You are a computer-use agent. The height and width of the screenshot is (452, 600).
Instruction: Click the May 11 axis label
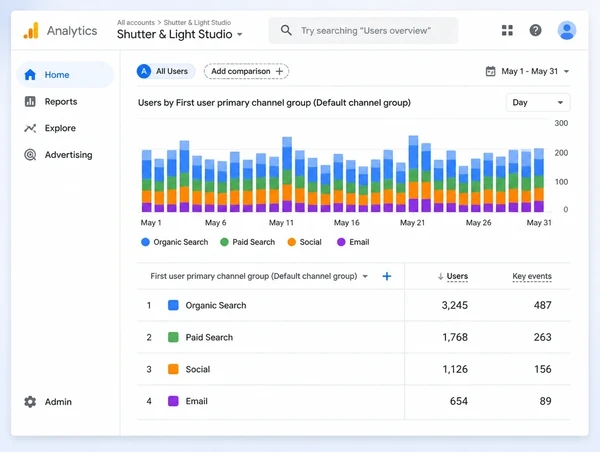point(281,222)
